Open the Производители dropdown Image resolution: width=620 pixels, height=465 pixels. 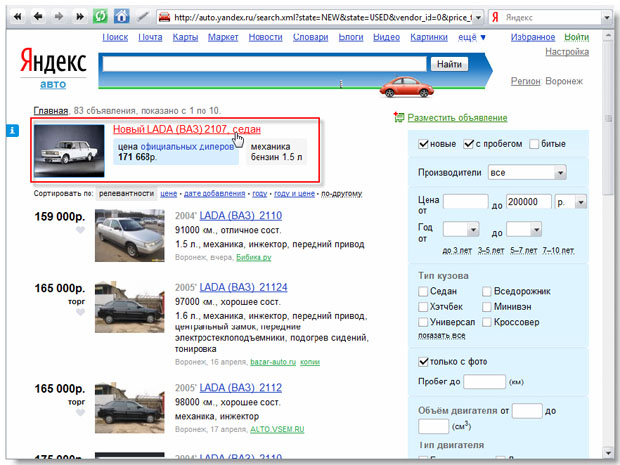pos(527,172)
